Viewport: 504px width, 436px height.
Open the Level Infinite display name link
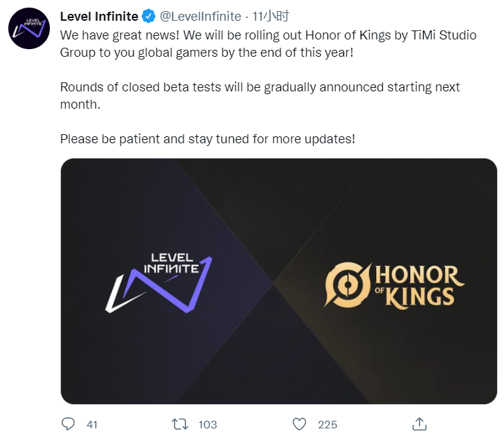100,16
